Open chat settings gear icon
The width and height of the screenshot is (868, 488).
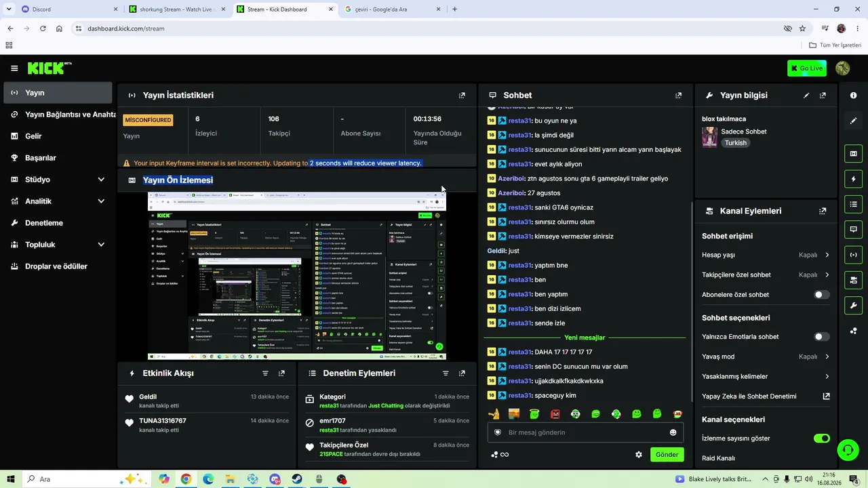coord(638,455)
